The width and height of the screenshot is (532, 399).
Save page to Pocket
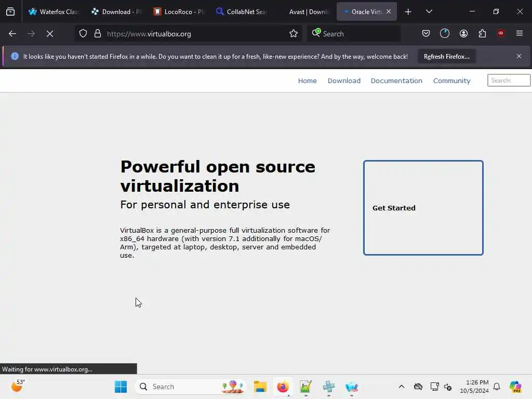coord(426,34)
